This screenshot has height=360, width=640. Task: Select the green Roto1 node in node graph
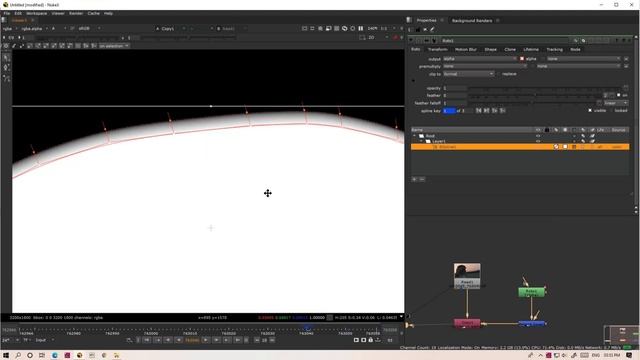click(531, 292)
